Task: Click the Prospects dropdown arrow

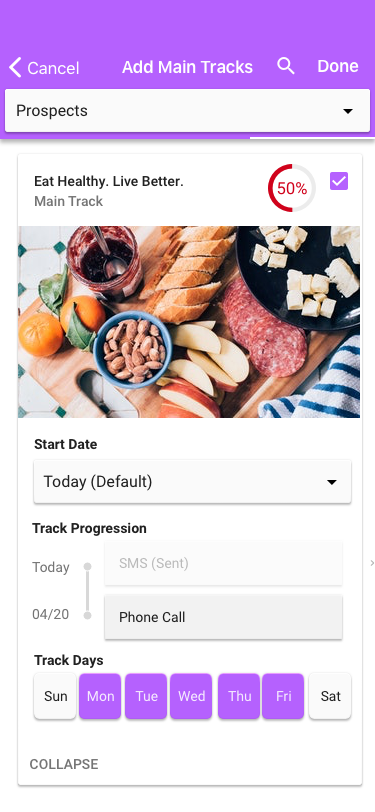Action: pyautogui.click(x=348, y=111)
